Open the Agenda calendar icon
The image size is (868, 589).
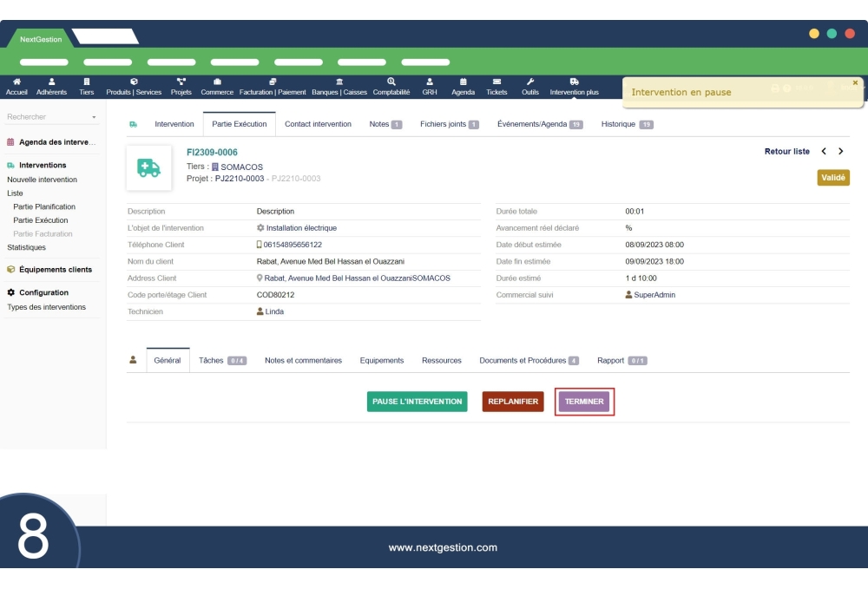tap(463, 82)
